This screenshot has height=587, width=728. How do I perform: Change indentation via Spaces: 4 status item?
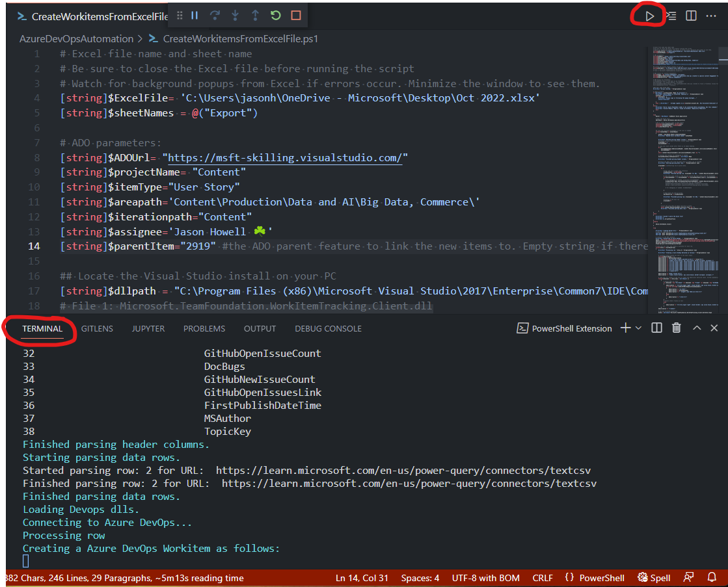coord(420,577)
